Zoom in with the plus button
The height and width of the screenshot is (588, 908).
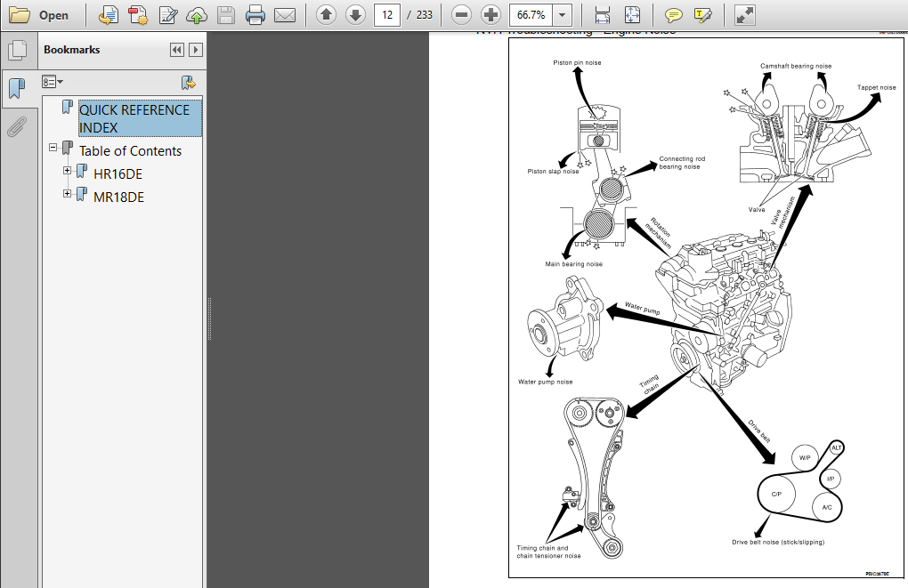click(490, 15)
